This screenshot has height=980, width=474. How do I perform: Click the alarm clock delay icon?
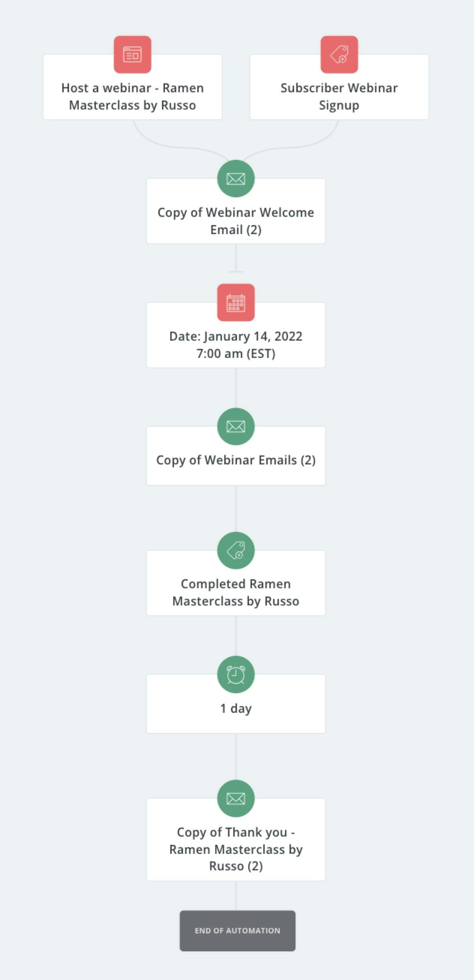[236, 675]
